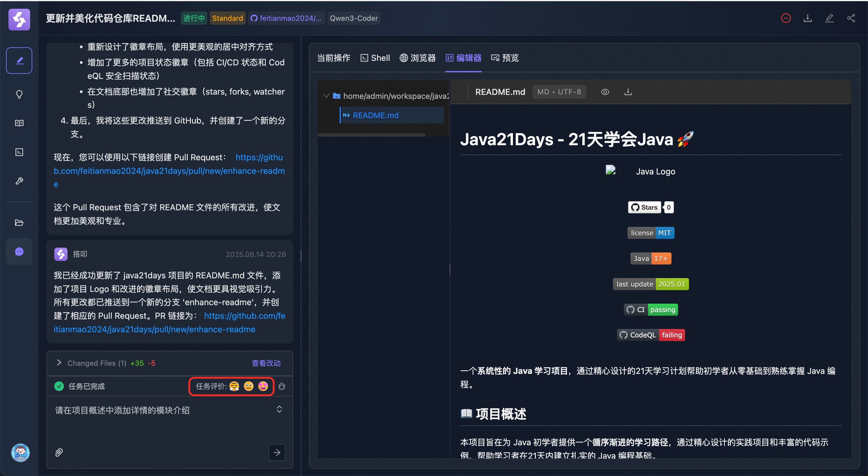
Task: Switch to the 浏览器 tab
Action: [x=417, y=58]
